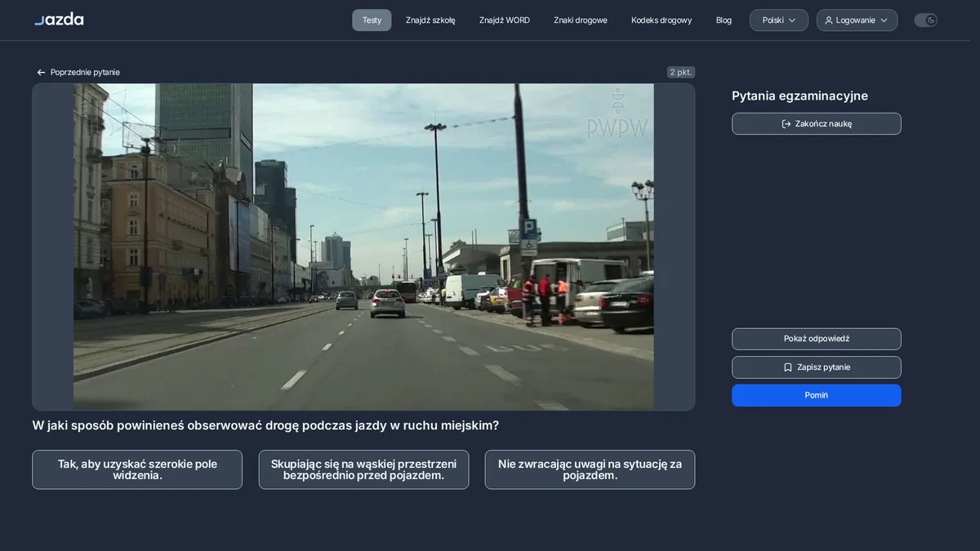Go to Znajdź szkołę
The image size is (980, 551).
[430, 20]
